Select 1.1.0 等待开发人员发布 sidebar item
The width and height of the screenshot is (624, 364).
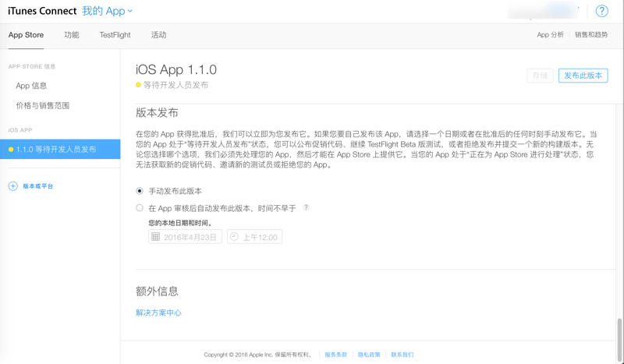click(x=60, y=149)
